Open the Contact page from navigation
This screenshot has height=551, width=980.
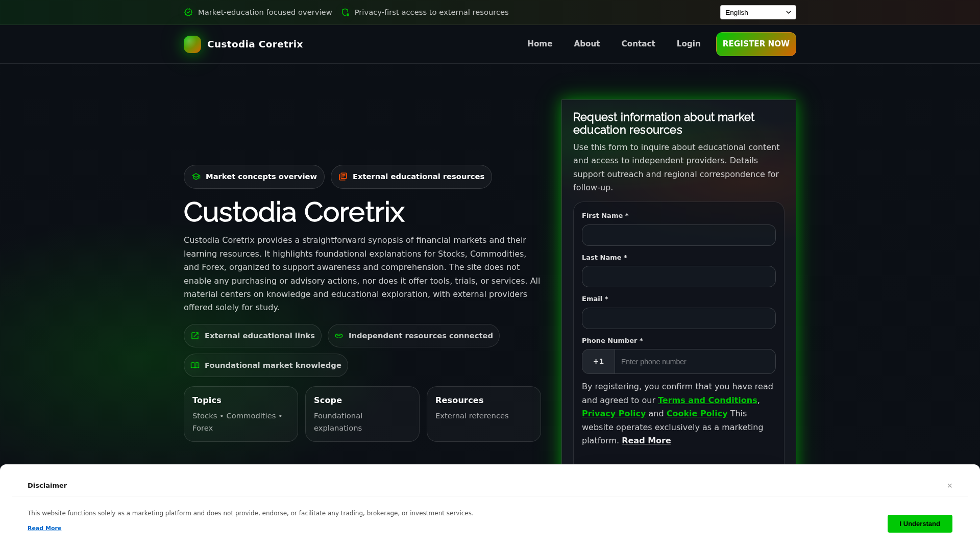pos(638,44)
